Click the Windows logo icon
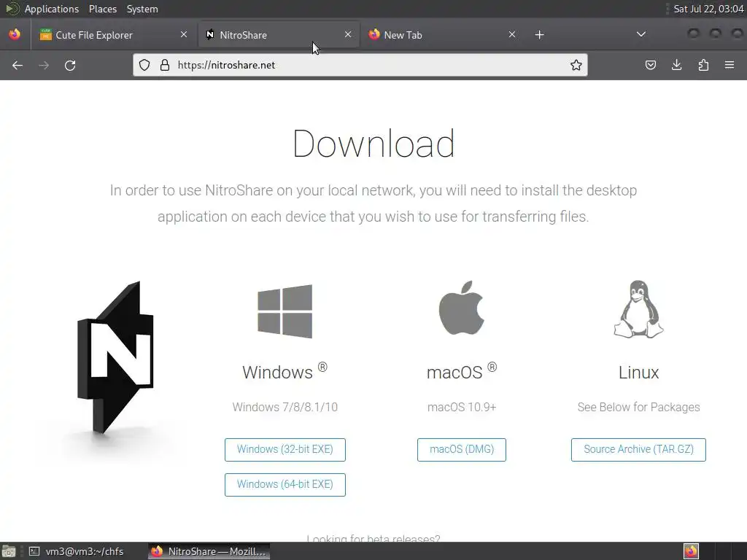 (x=285, y=311)
